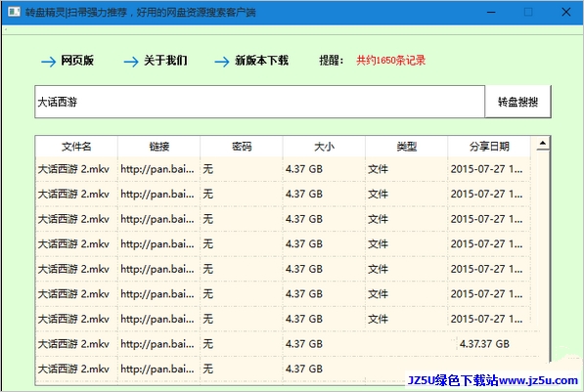This screenshot has width=584, height=392.
Task: Click the scrollbar up arrow in results list
Action: click(543, 144)
